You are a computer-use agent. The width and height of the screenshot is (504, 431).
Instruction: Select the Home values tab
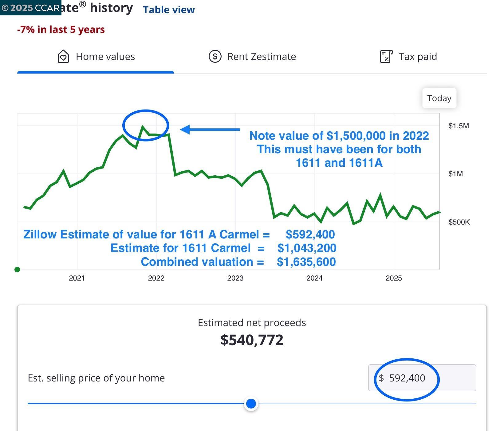(96, 57)
